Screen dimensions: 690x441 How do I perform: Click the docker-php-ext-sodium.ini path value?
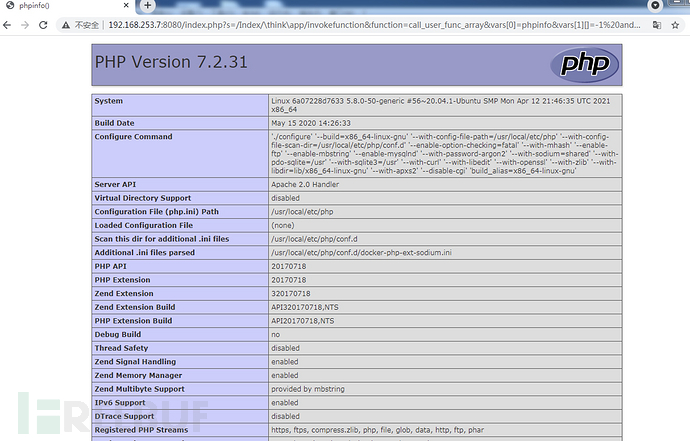[361, 253]
